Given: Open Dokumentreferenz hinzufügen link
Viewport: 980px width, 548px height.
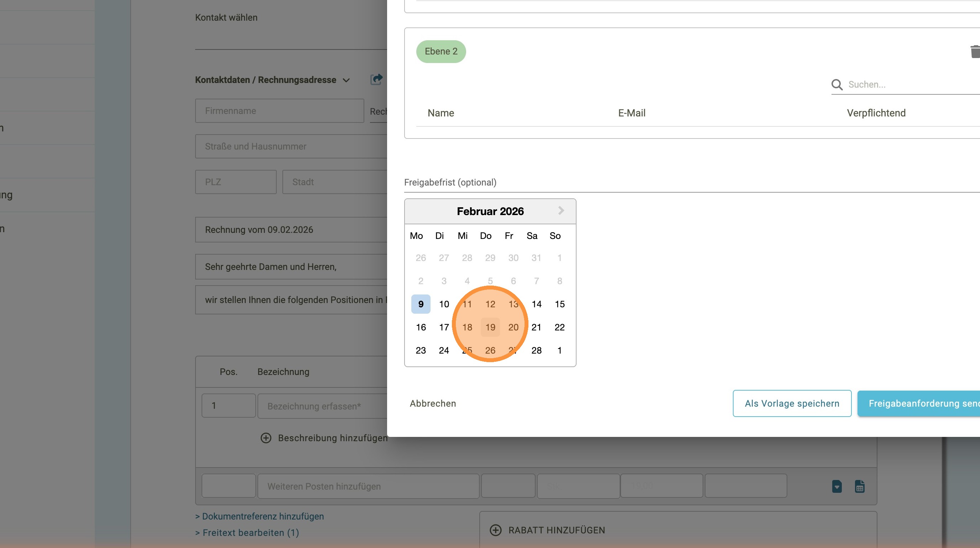Looking at the screenshot, I should click(x=260, y=516).
